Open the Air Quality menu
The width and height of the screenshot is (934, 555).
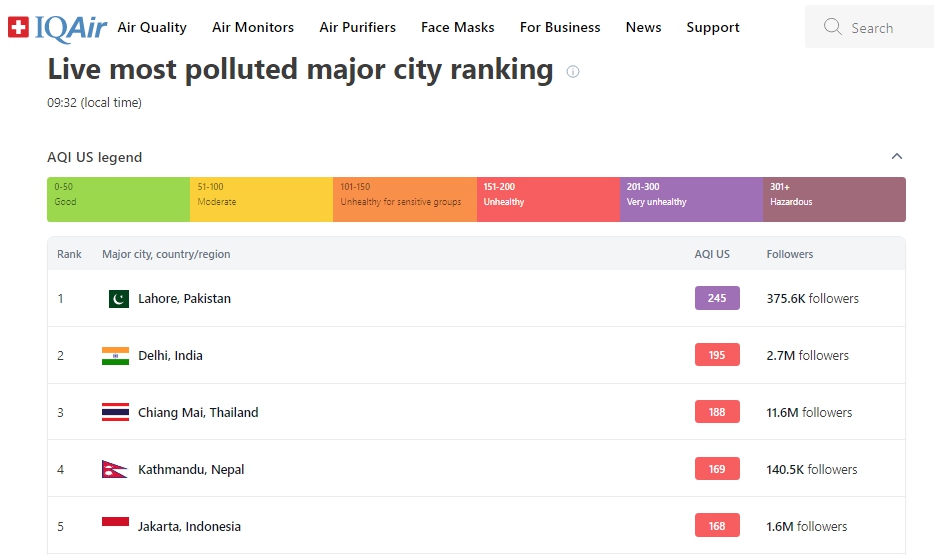pos(152,27)
